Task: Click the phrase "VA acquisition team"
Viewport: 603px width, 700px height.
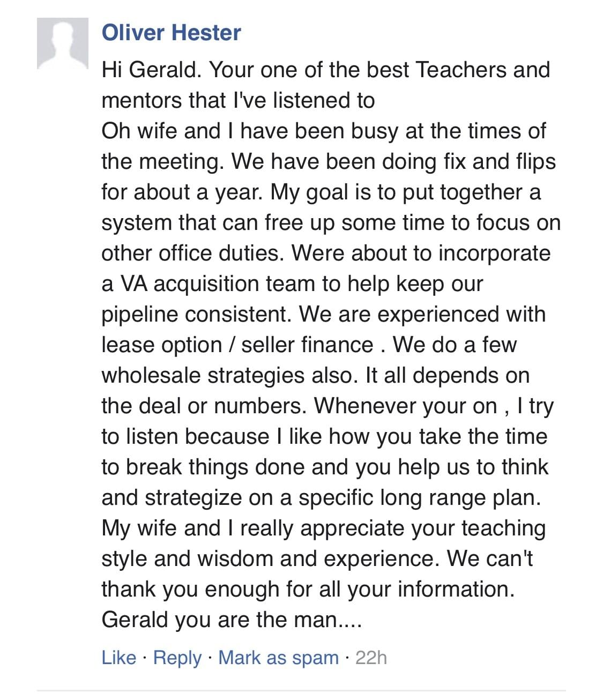Action: coord(217,284)
